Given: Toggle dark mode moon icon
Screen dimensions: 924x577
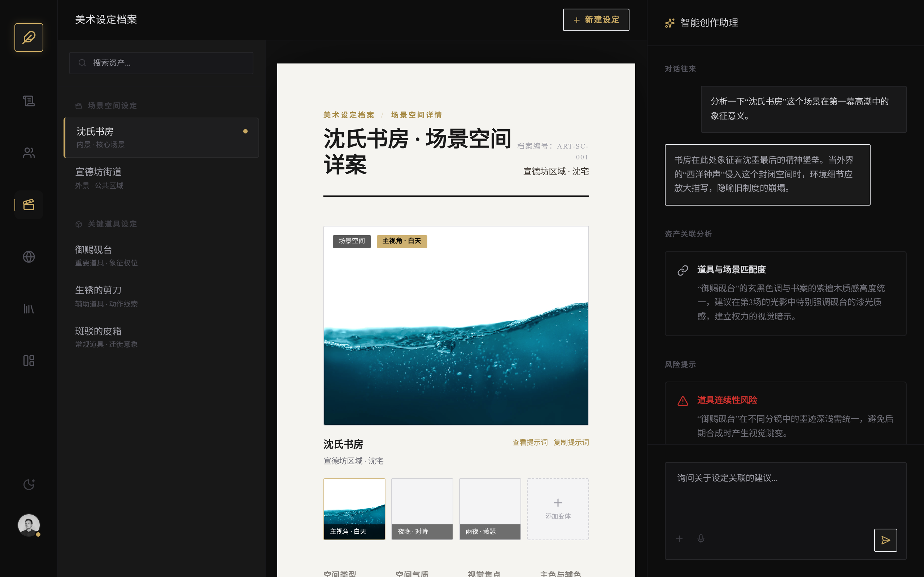Looking at the screenshot, I should [29, 484].
